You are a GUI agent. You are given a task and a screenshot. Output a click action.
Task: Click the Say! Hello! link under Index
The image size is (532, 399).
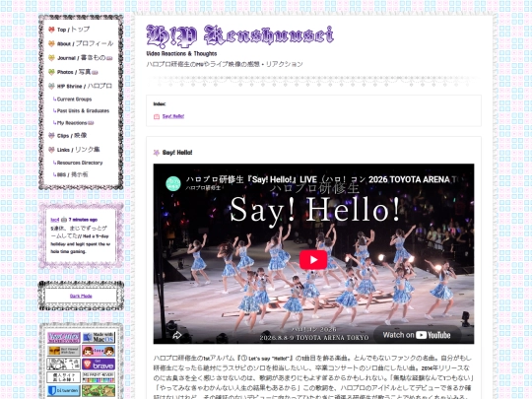(173, 116)
